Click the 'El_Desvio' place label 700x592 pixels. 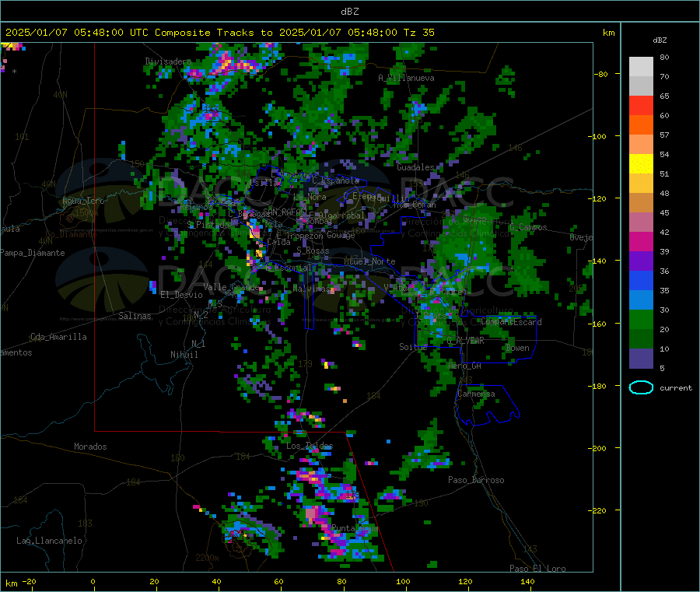pos(181,295)
